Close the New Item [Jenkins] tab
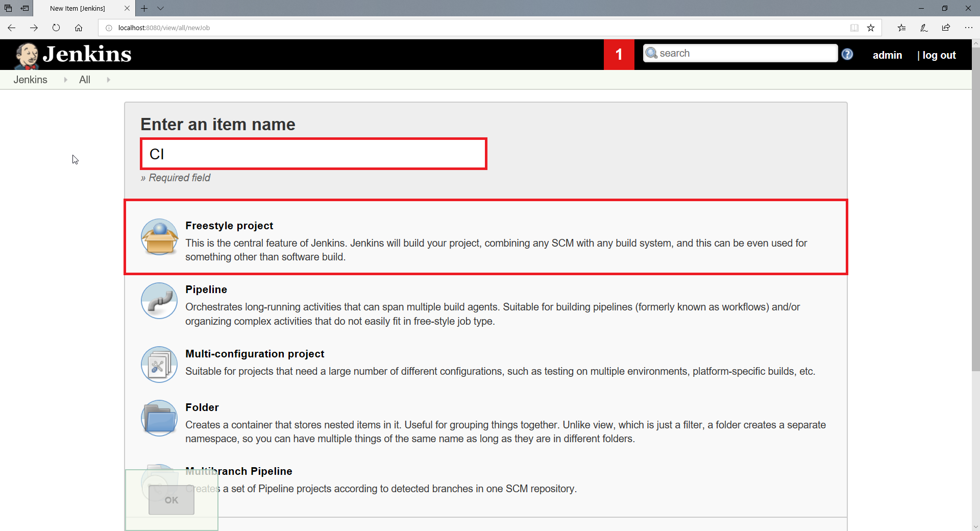This screenshot has width=980, height=531. [127, 8]
